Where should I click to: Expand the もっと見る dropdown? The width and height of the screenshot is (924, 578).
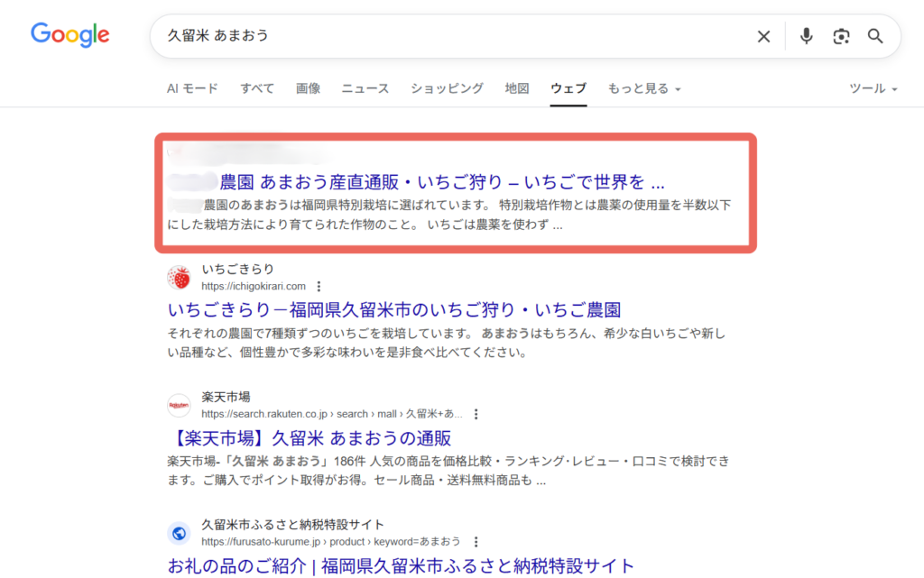[x=643, y=88]
